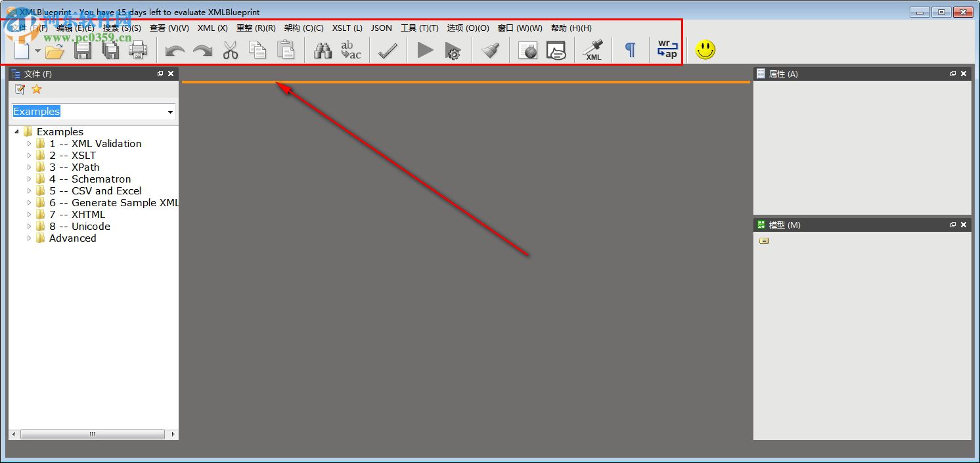Viewport: 980px width, 463px height.
Task: Open the 帮助 (H) menu
Action: [571, 28]
